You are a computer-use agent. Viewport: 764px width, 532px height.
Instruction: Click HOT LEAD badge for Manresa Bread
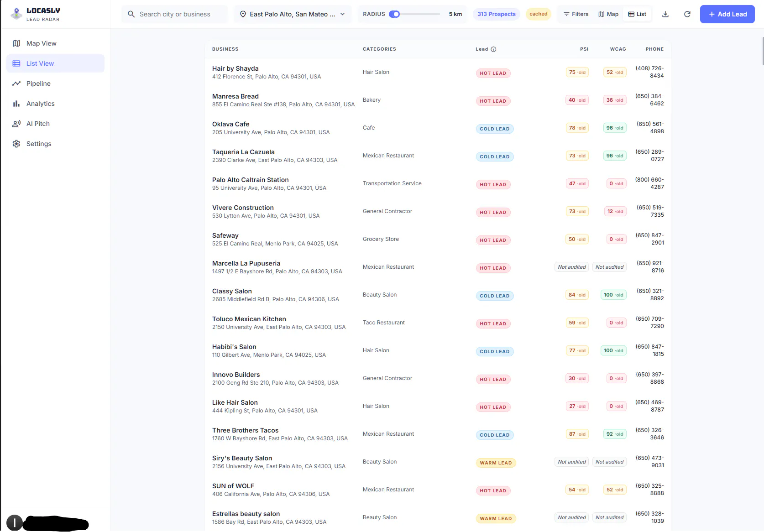click(493, 101)
